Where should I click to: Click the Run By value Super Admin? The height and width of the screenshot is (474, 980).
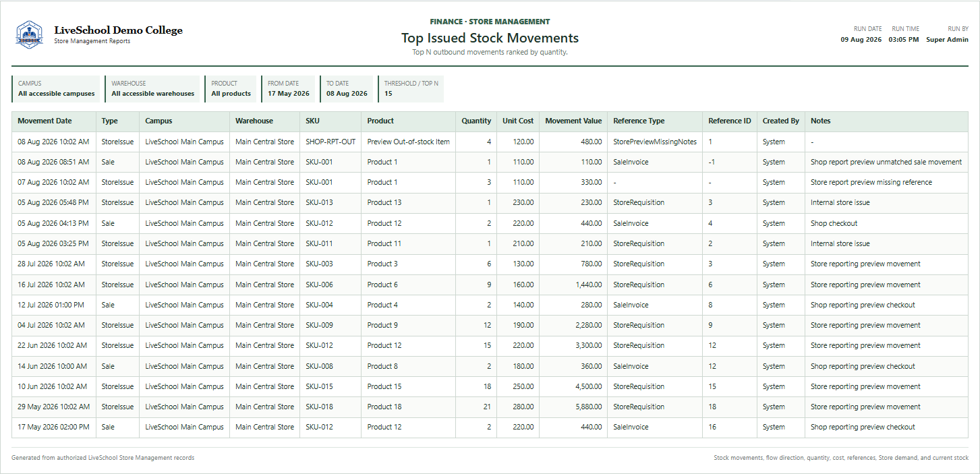(947, 40)
